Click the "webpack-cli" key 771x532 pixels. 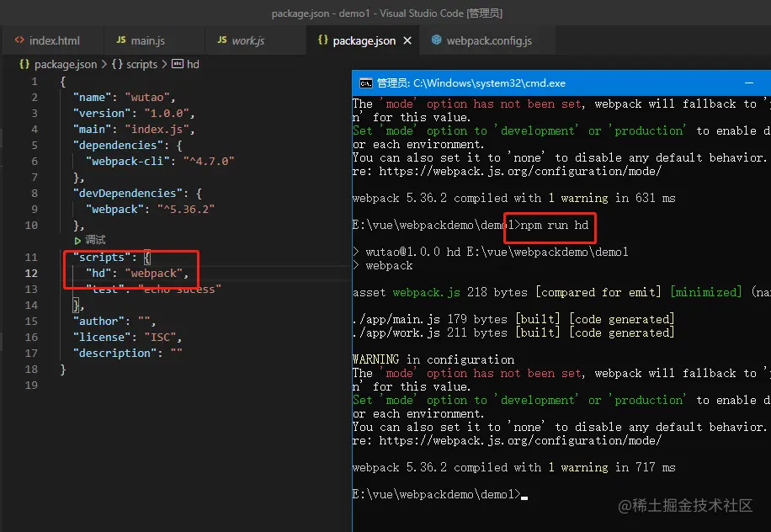[128, 162]
